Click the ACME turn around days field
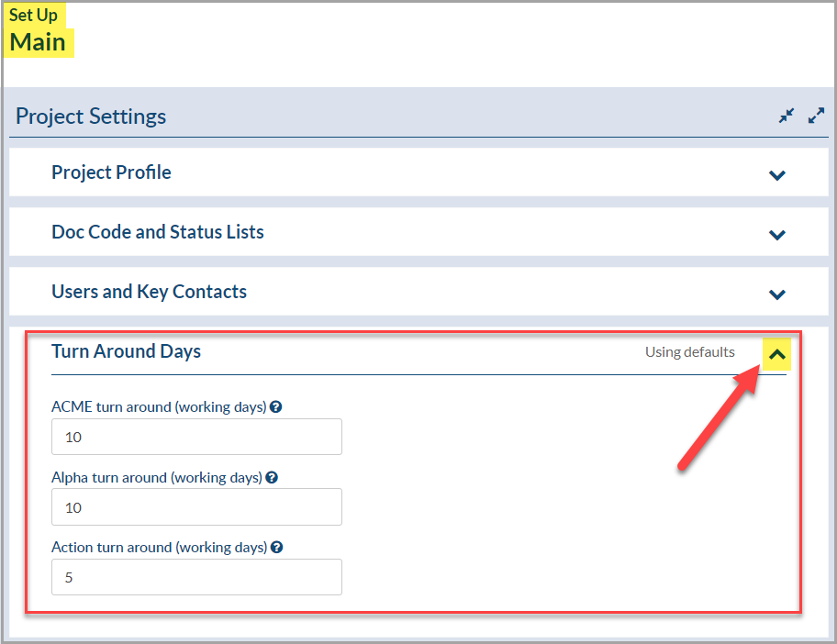Screen dimensions: 837x644 click(x=196, y=437)
